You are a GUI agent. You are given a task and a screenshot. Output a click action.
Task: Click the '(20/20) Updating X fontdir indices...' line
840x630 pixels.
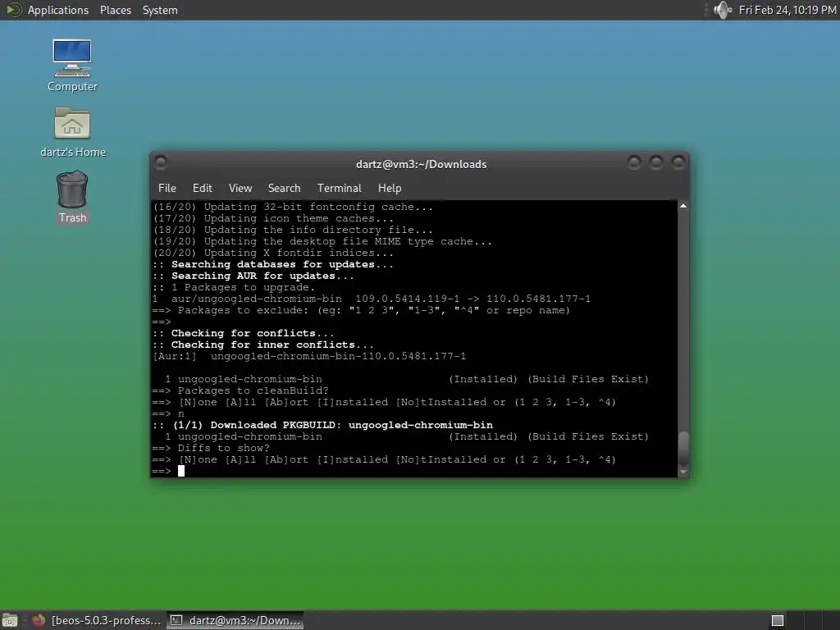(x=273, y=253)
